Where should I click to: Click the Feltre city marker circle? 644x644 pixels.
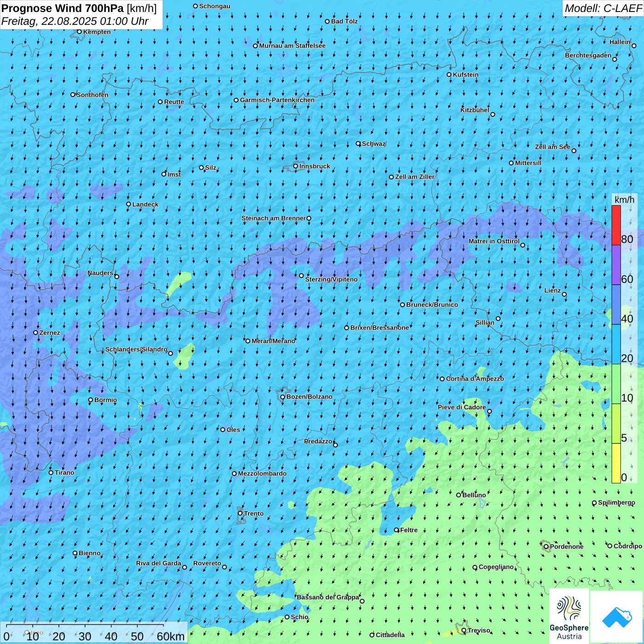(397, 530)
